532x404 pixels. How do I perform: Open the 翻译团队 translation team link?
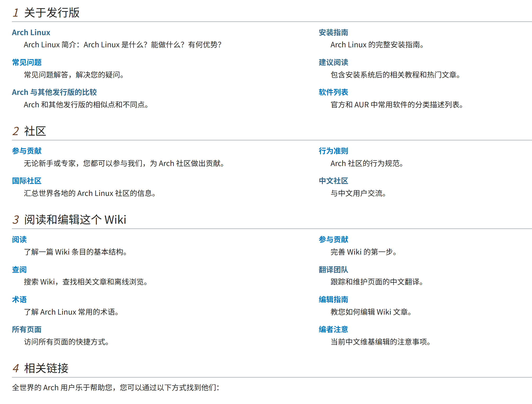(333, 269)
